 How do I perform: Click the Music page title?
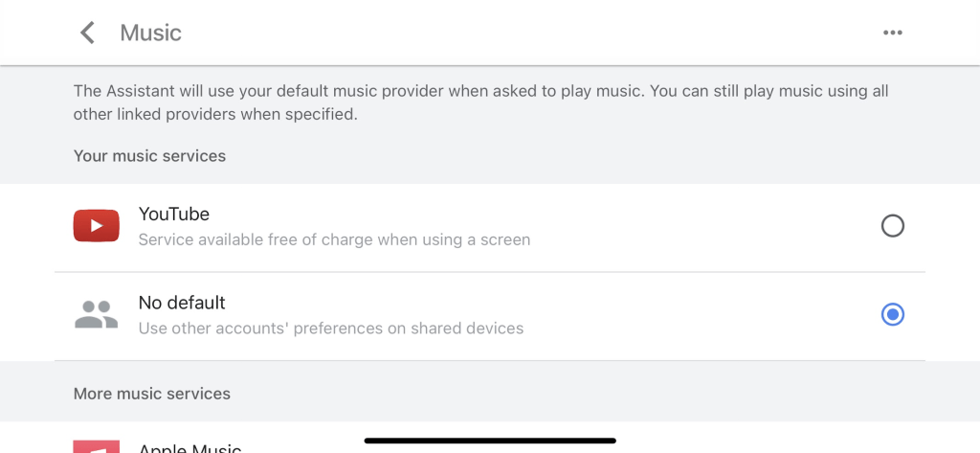(150, 33)
